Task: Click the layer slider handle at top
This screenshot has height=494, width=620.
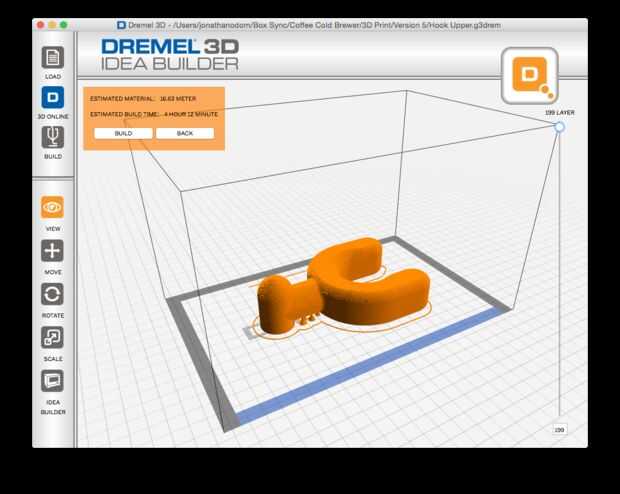Action: click(559, 127)
